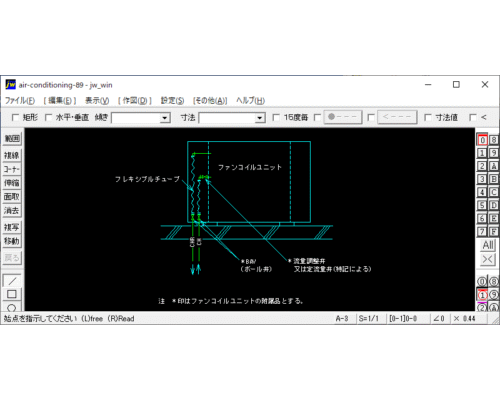Select circled layer group 9
The height and width of the screenshot is (400, 500).
pyautogui.click(x=494, y=295)
